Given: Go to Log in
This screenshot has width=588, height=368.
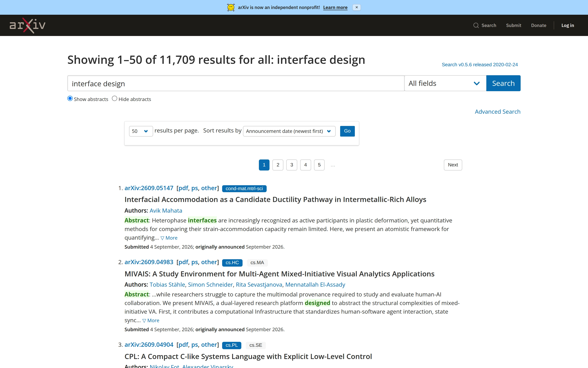Looking at the screenshot, I should click(x=568, y=25).
